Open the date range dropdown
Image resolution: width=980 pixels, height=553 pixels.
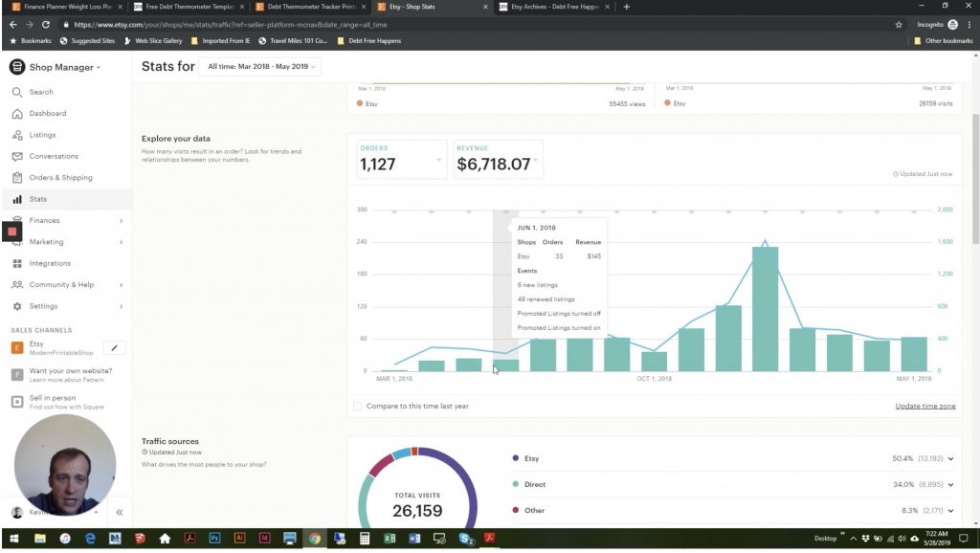[x=259, y=67]
